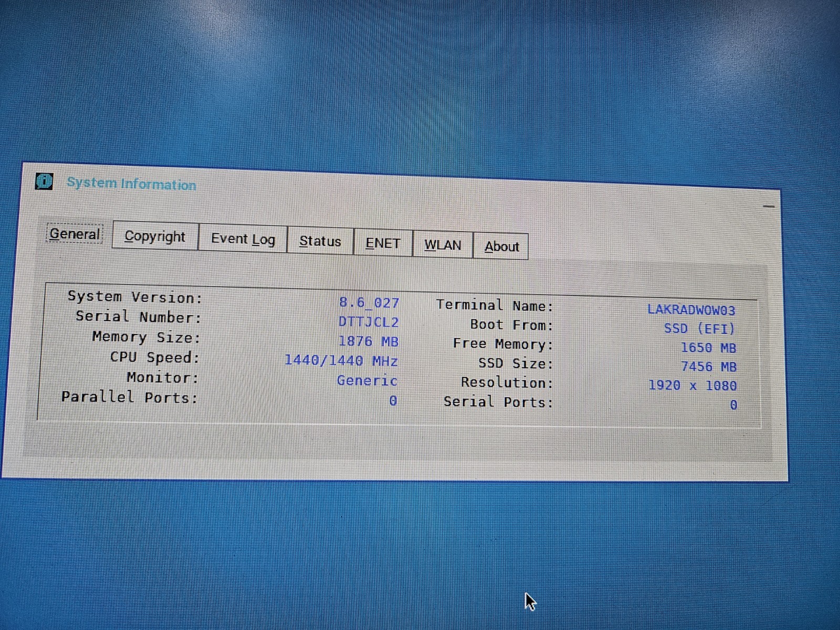Viewport: 840px width, 630px height.
Task: Click the Free Memory label
Action: (503, 344)
